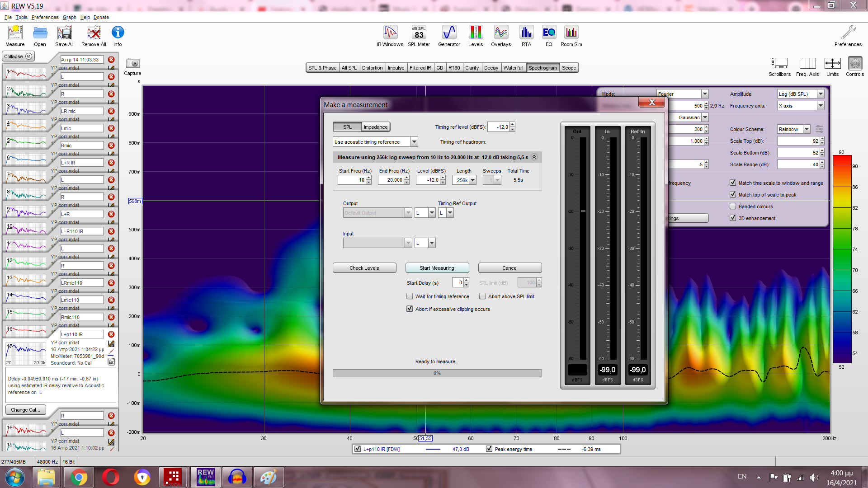This screenshot has height=488, width=868.
Task: Open the acoustic timing reference dropdown
Action: 414,142
